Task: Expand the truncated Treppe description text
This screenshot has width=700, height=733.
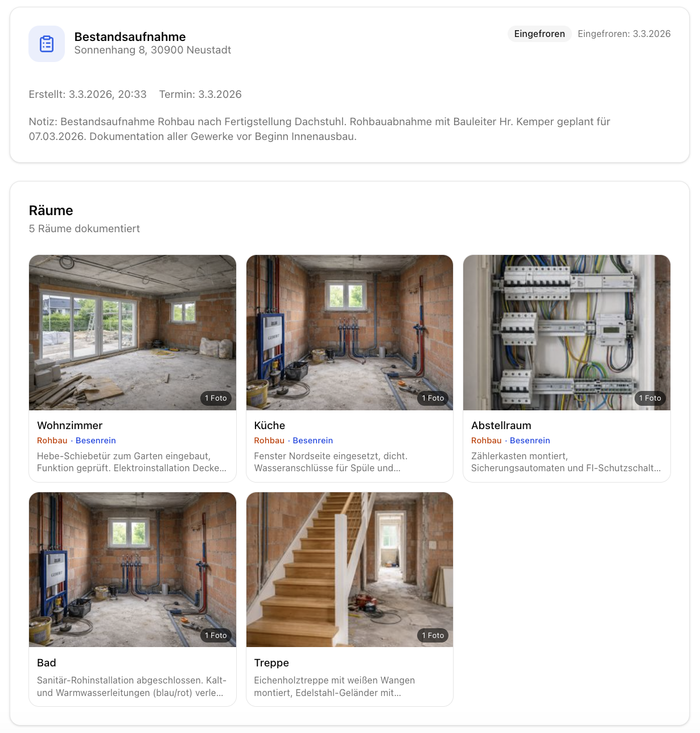Action: [x=334, y=686]
